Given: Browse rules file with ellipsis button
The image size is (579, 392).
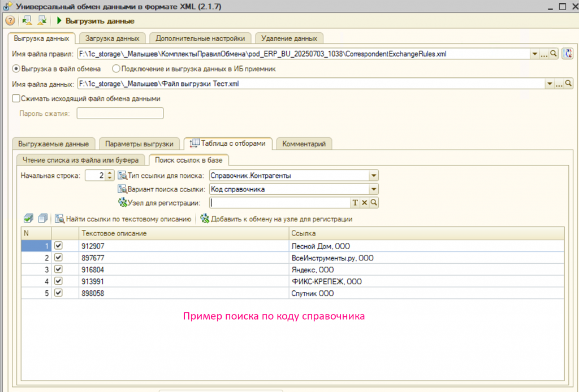Looking at the screenshot, I should click(544, 54).
